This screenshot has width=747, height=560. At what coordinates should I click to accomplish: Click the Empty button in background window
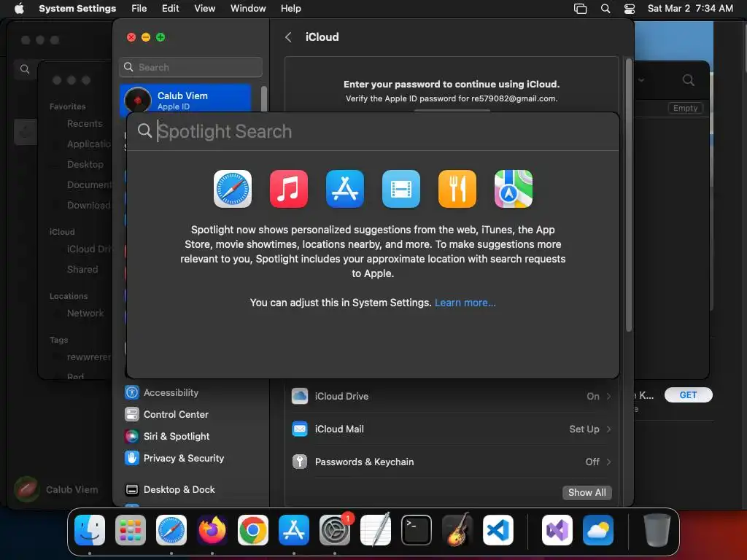point(685,108)
